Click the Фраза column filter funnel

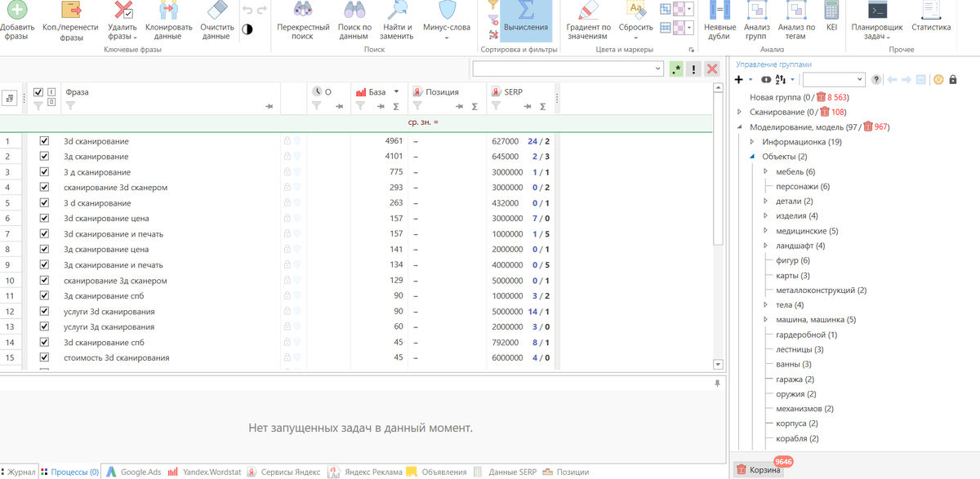coord(69,106)
